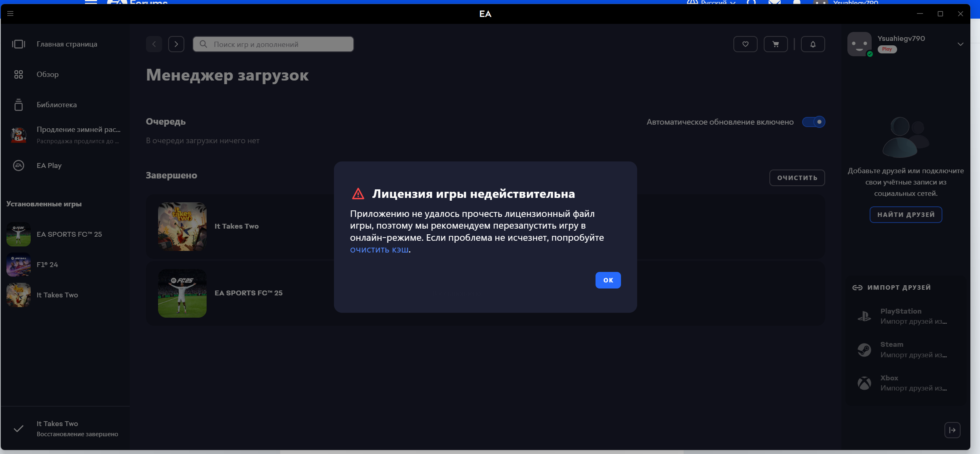Go forward with right arrow button
Screen dimensions: 980x454
[x=176, y=44]
